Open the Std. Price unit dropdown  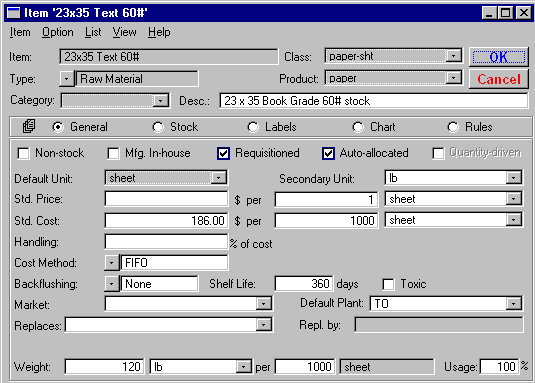[514, 199]
